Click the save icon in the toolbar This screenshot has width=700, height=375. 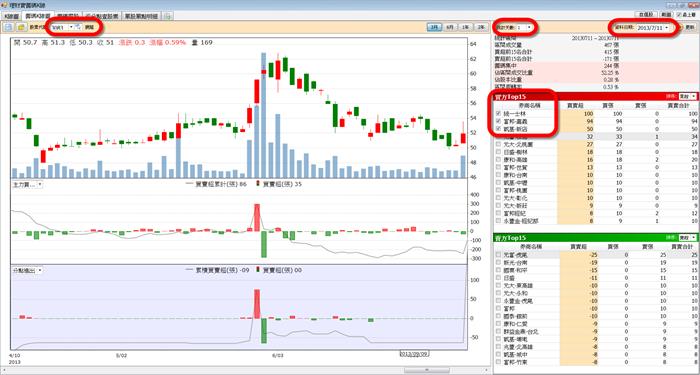point(8,27)
